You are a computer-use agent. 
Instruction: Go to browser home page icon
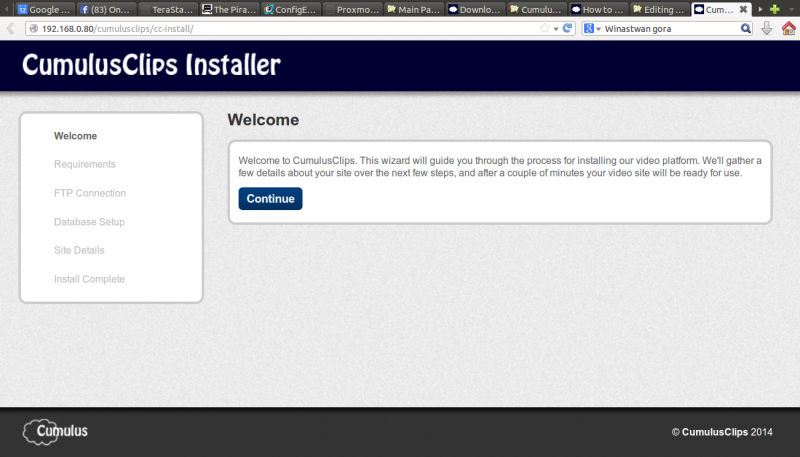tap(789, 29)
